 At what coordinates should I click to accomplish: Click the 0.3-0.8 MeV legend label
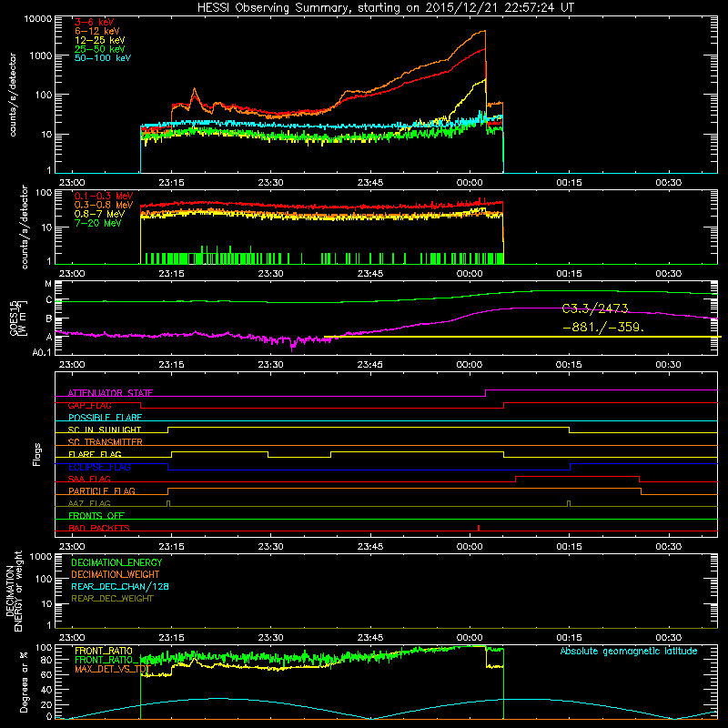[104, 205]
